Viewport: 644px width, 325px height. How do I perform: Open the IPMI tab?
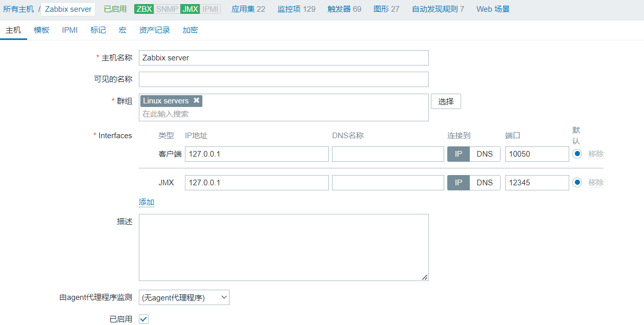point(70,30)
